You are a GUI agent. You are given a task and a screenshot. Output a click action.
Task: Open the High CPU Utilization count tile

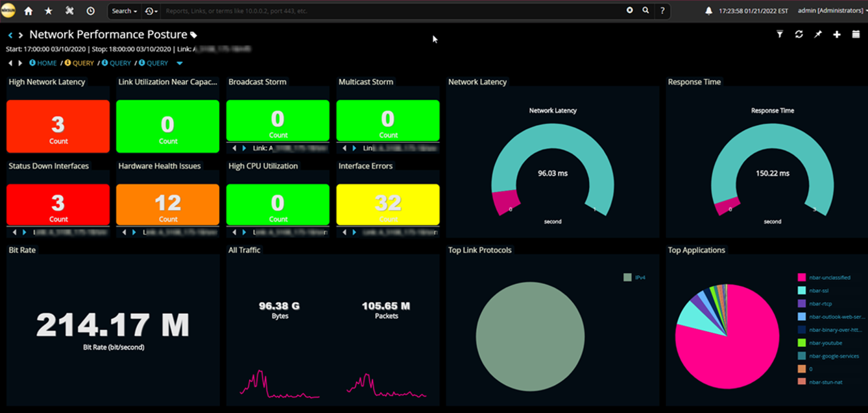pyautogui.click(x=278, y=205)
